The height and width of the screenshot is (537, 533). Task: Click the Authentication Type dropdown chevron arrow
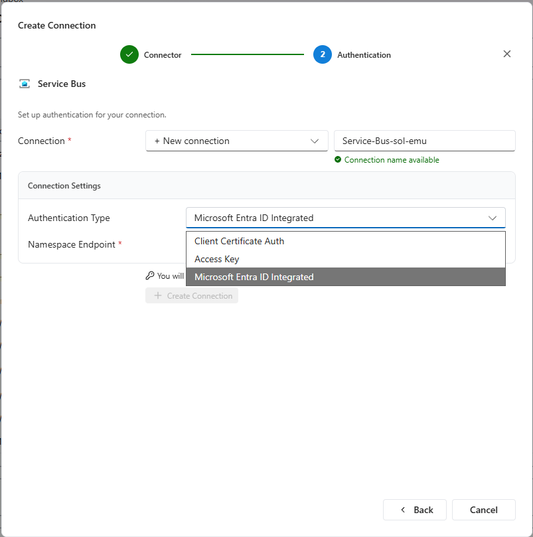tap(492, 218)
